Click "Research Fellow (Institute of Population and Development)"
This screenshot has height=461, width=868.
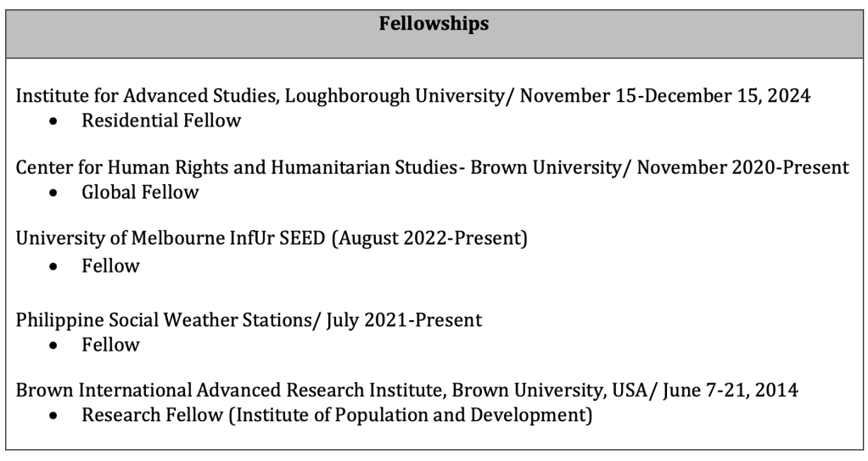pyautogui.click(x=336, y=416)
